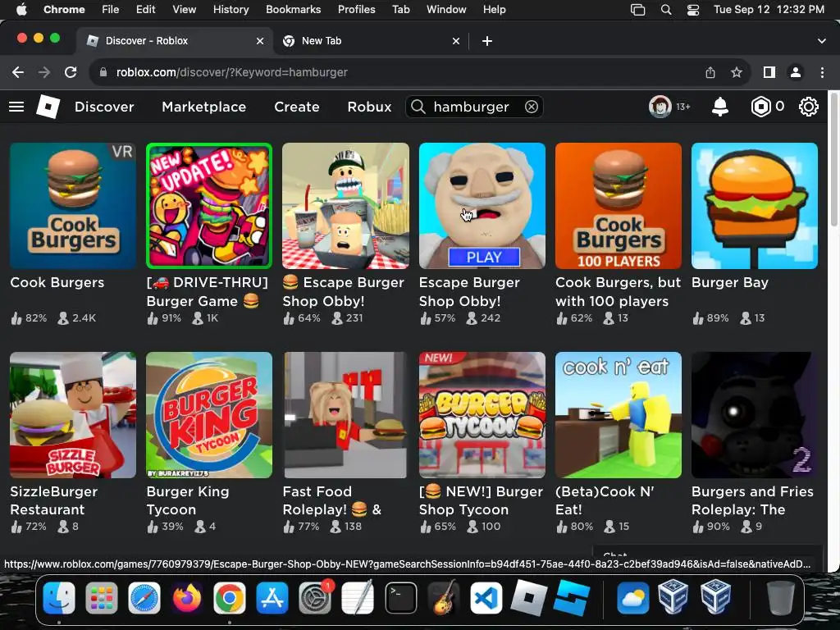The height and width of the screenshot is (630, 840).
Task: Open the Roblox notifications bell
Action: pos(720,107)
